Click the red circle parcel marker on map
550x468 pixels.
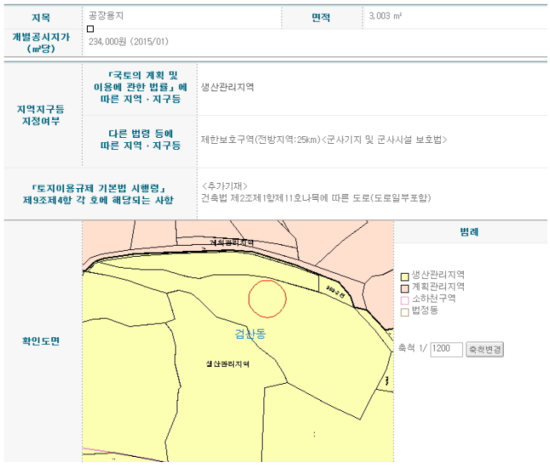[x=267, y=299]
